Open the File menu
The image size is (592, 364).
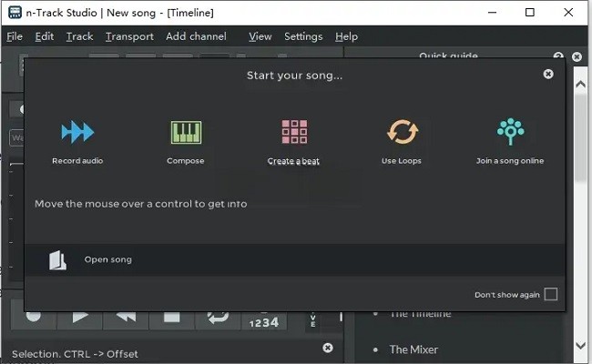point(15,36)
